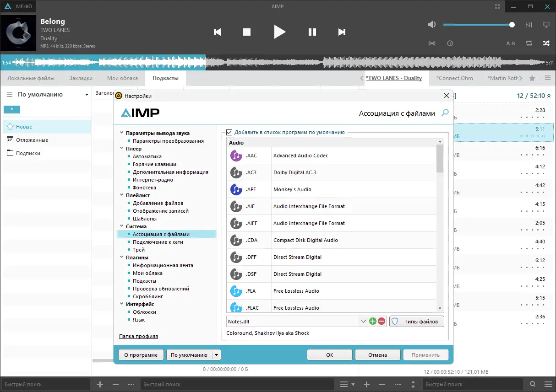This screenshot has height=392, width=556.
Task: Open the Папка профиля link
Action: click(x=138, y=336)
